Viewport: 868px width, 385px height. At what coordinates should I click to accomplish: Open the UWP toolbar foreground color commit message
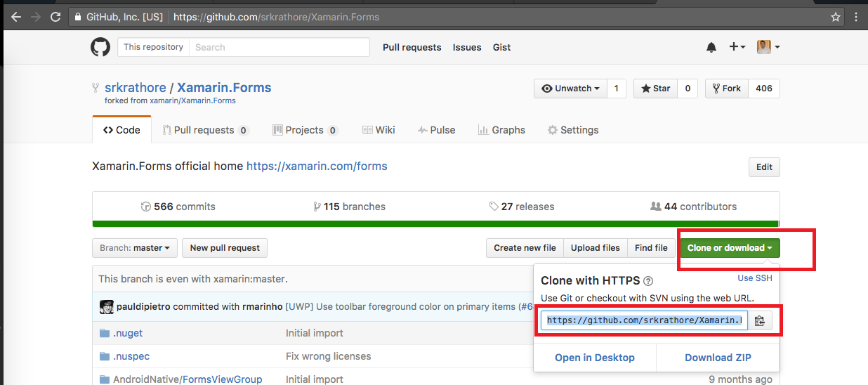(409, 307)
